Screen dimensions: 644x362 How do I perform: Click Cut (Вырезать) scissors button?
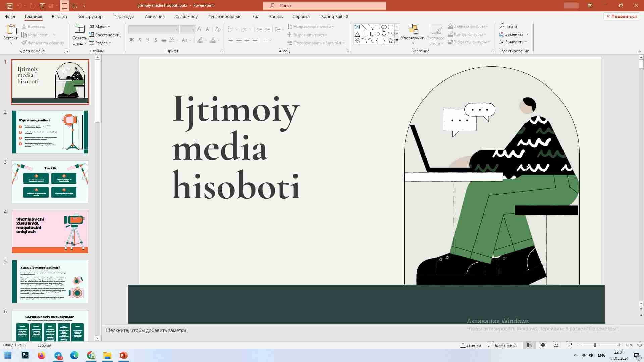(34, 27)
